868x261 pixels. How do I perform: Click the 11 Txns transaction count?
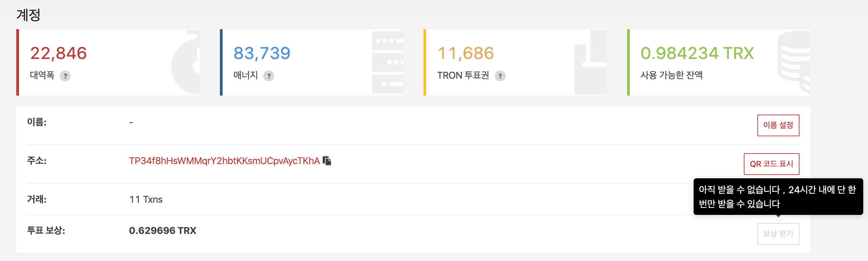click(x=146, y=199)
